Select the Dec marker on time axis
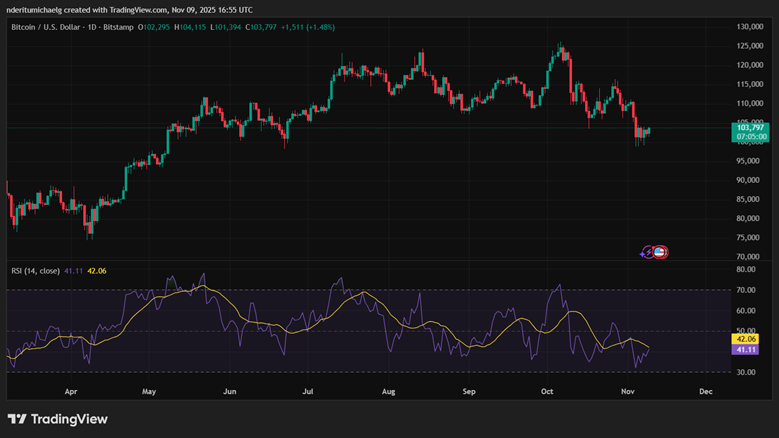 (705, 393)
